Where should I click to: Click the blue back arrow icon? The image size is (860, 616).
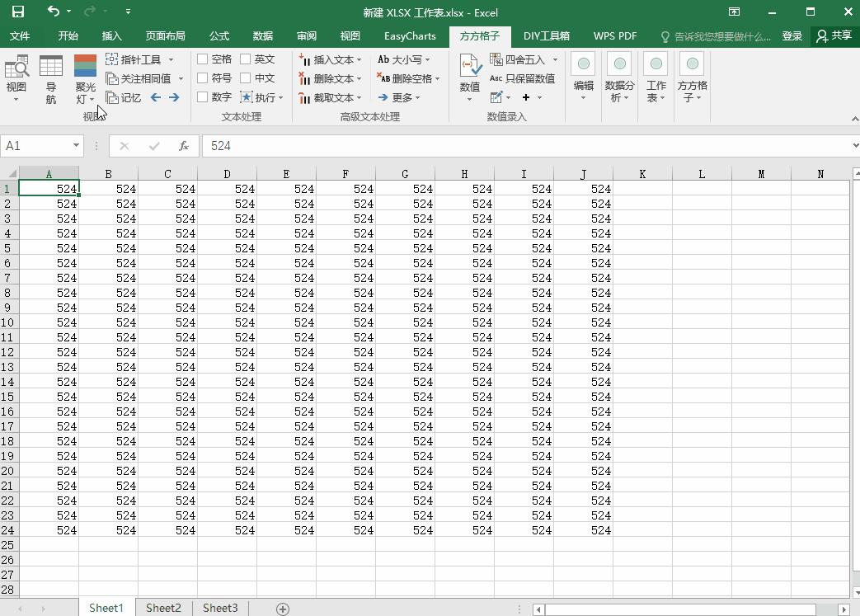156,97
